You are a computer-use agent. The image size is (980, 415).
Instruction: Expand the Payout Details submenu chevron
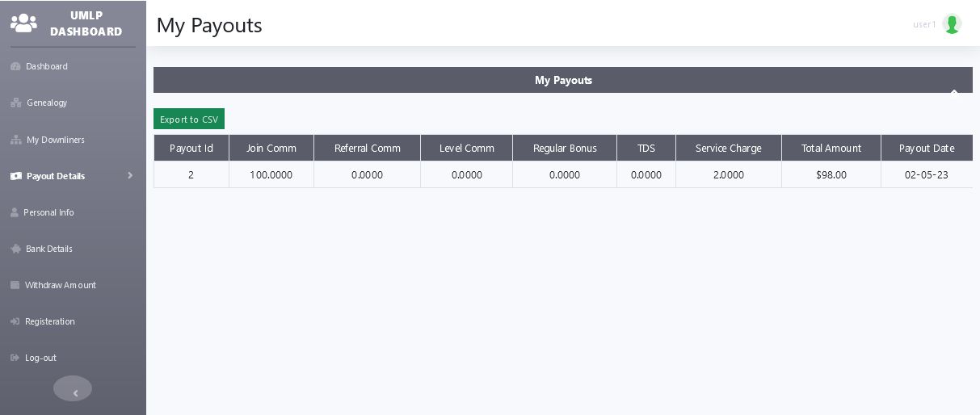130,175
